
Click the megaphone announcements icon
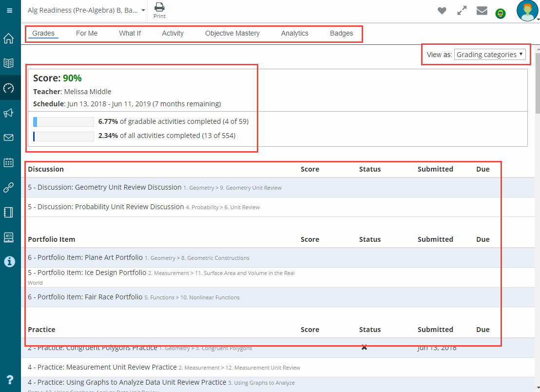tap(9, 113)
